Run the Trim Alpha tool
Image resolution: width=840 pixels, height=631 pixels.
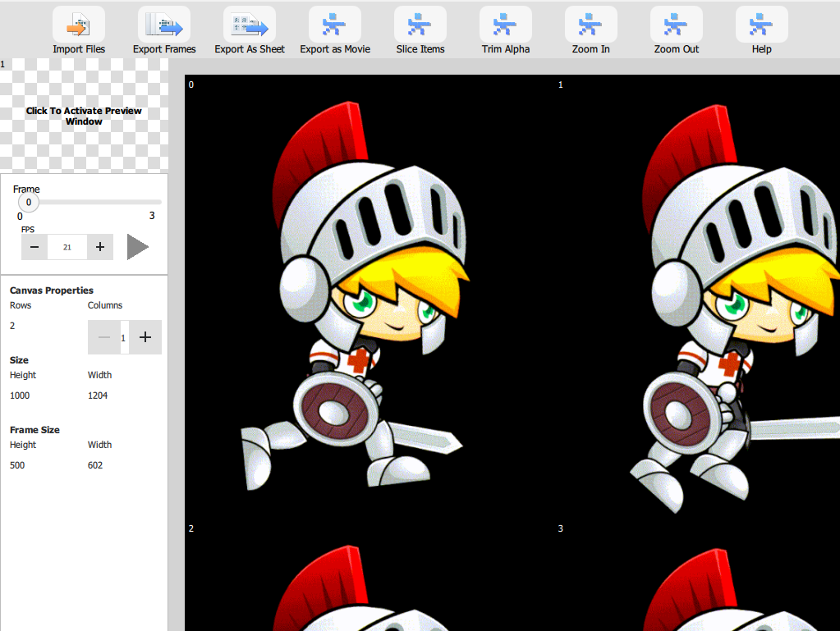click(x=505, y=25)
